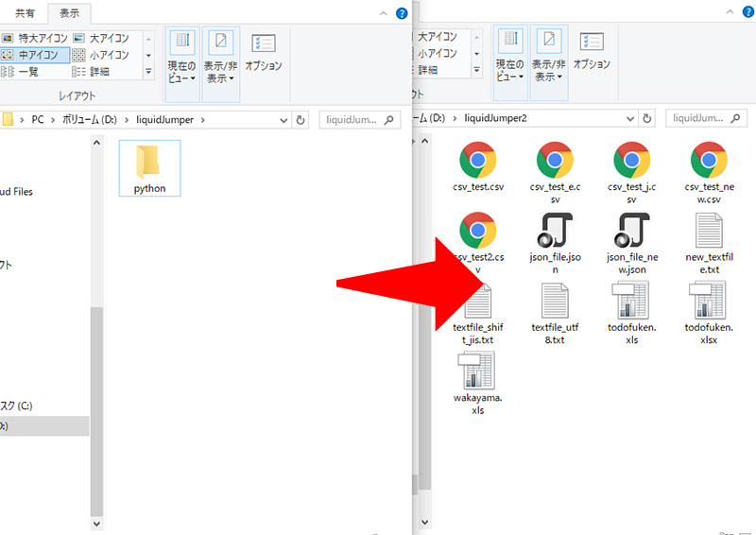The width and height of the screenshot is (756, 535).
Task: Open 現在のビュー dropdown in right window
Action: point(510,62)
